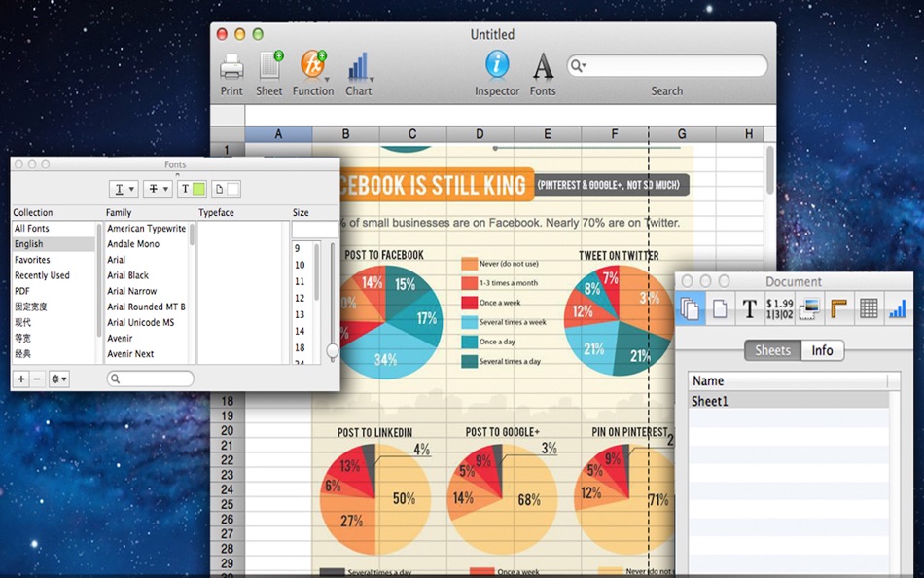The image size is (924, 578).
Task: Open the gear action menu in Fonts
Action: pyautogui.click(x=58, y=379)
